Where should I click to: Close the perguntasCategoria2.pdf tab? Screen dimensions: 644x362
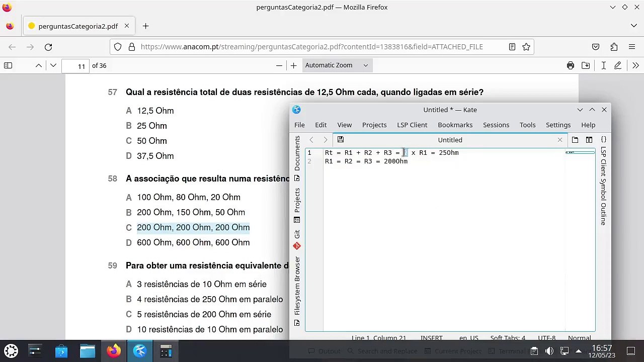(x=127, y=26)
